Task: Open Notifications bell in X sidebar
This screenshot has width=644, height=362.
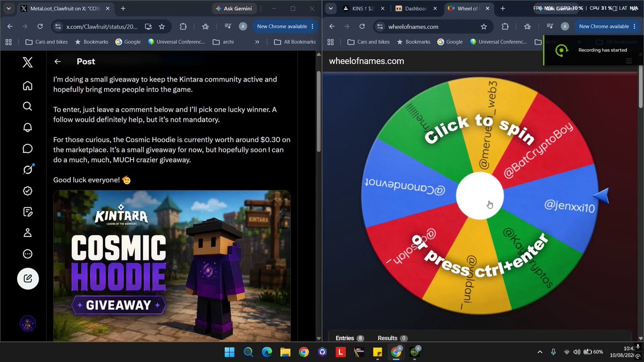Action: pyautogui.click(x=27, y=127)
